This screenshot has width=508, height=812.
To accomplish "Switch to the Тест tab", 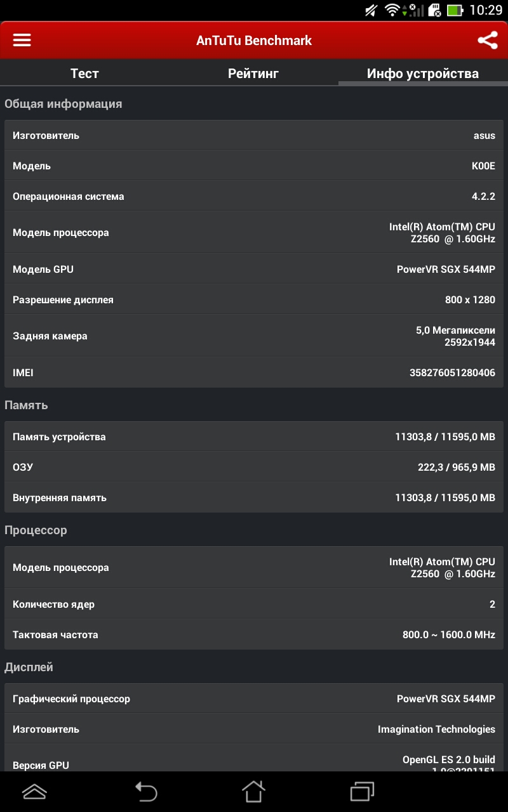I will pos(84,73).
